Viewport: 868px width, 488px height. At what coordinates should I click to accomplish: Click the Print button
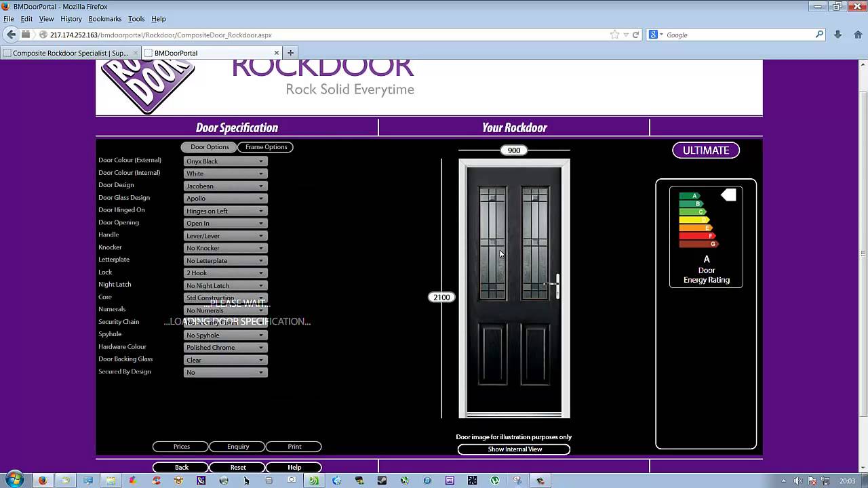coord(294,447)
